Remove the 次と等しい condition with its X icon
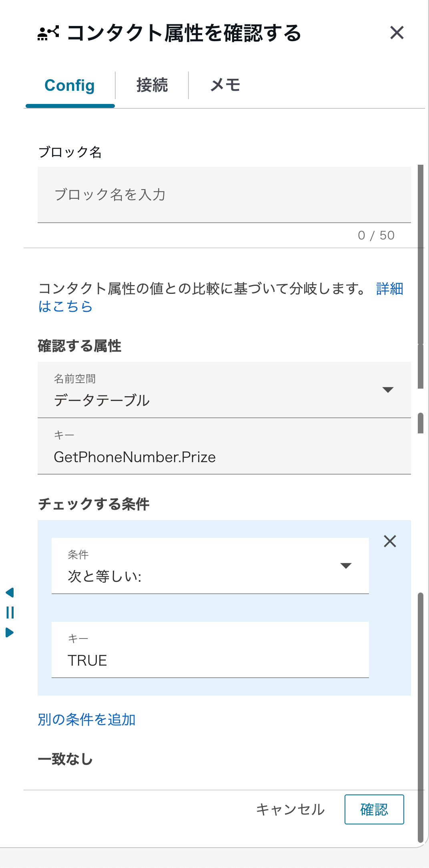This screenshot has height=868, width=429. click(x=390, y=542)
